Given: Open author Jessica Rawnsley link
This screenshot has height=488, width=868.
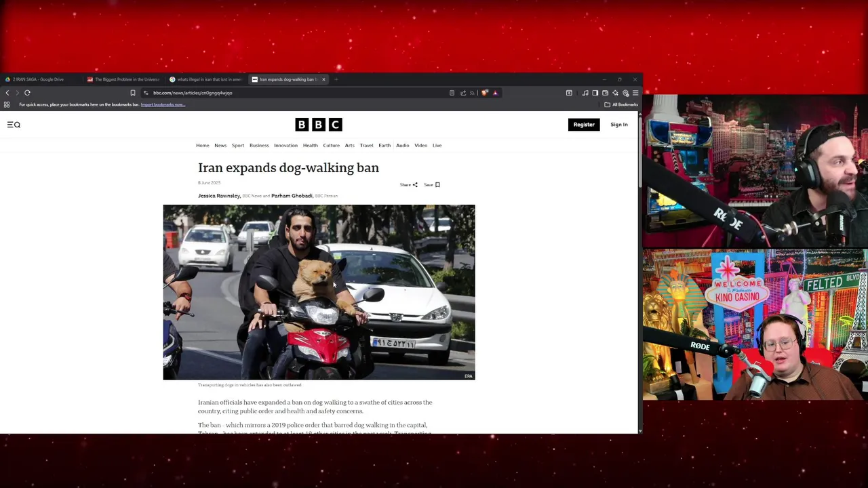Looking at the screenshot, I should 219,196.
